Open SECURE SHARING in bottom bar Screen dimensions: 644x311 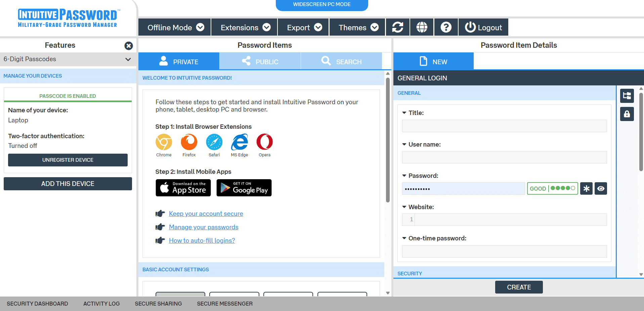(x=158, y=304)
